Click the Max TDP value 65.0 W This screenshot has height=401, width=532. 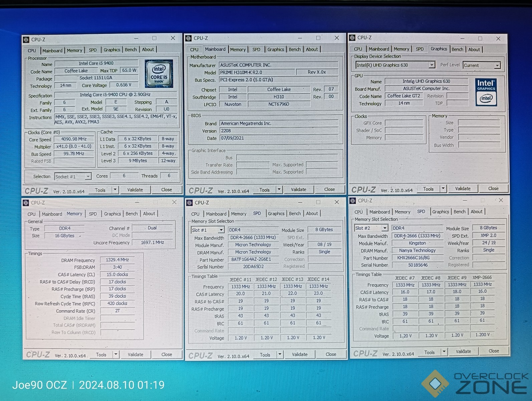click(x=129, y=71)
